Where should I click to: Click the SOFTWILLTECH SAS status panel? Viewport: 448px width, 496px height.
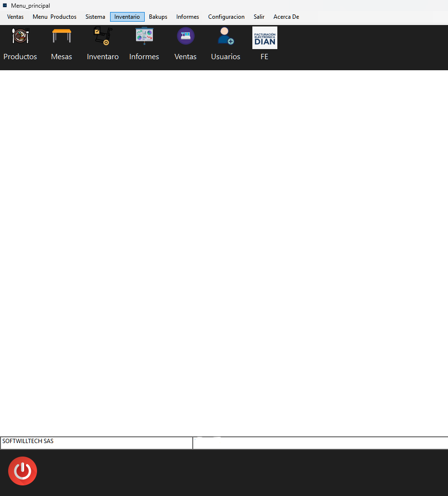click(x=96, y=443)
